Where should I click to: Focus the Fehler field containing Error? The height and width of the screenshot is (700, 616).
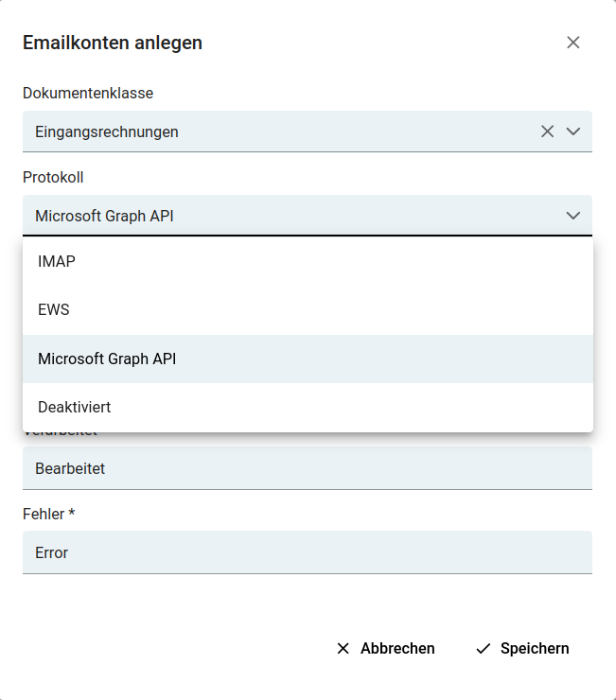[307, 552]
